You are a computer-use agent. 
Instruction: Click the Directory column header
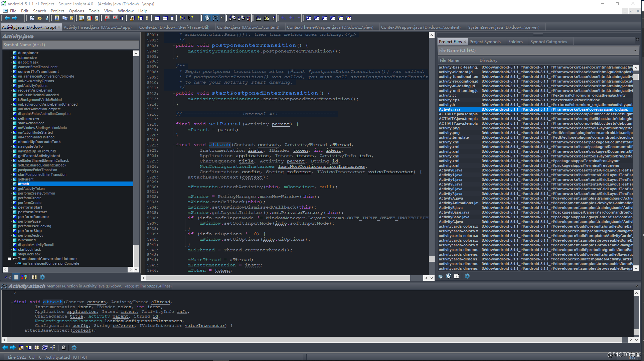point(488,61)
